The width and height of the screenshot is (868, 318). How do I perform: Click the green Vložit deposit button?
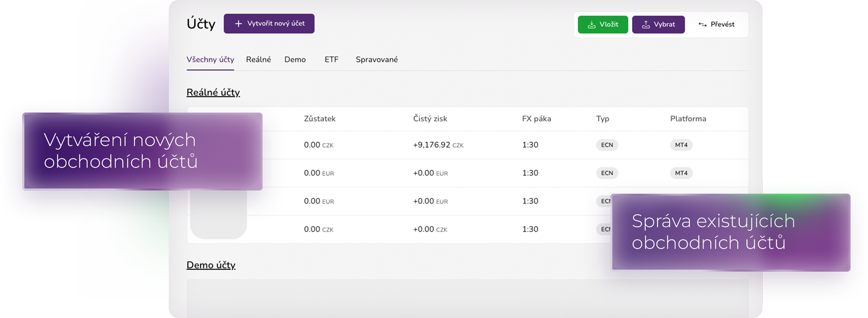603,24
